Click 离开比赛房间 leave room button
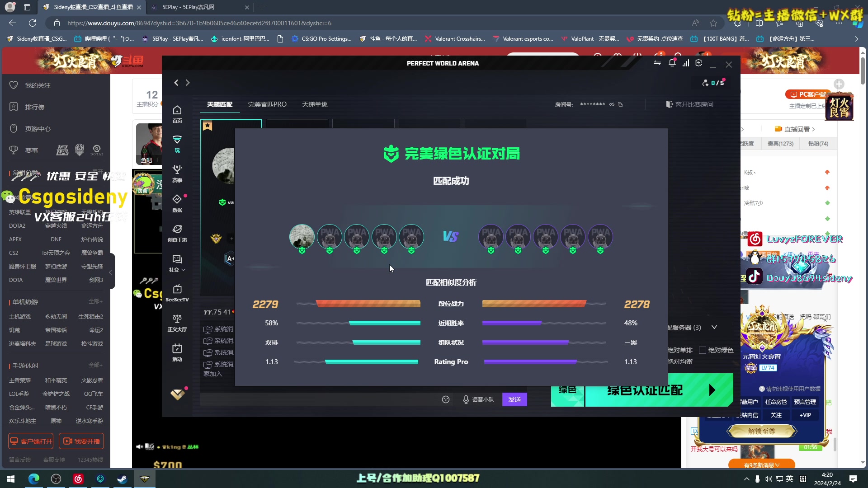 point(690,104)
